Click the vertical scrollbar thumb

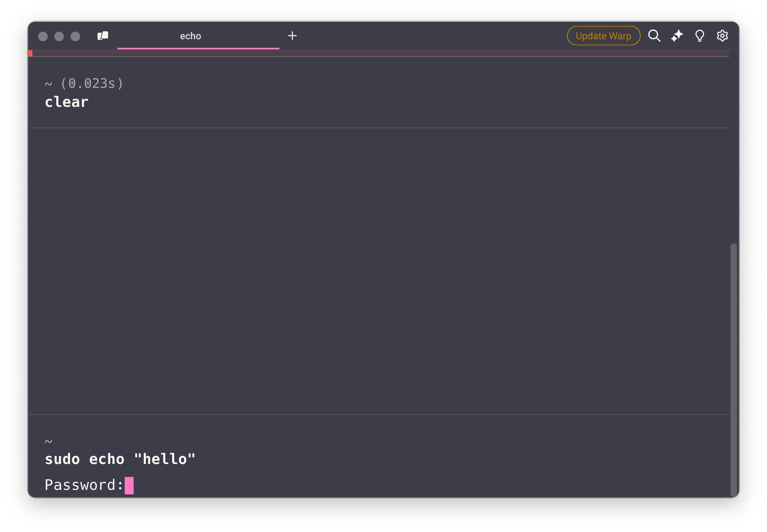(x=733, y=368)
